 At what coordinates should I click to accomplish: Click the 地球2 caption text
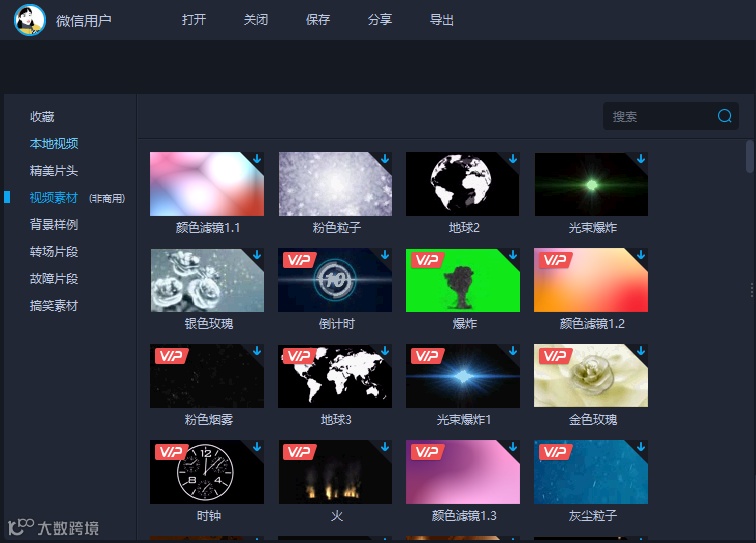(464, 228)
